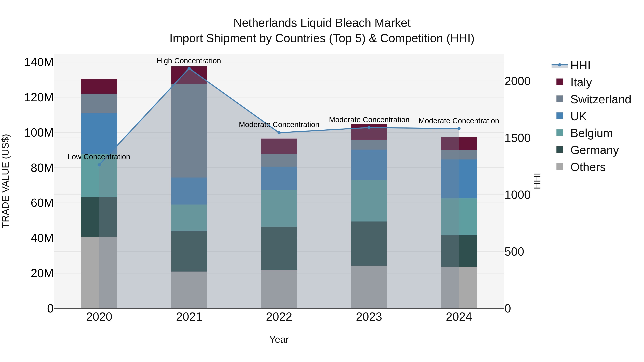644x362 pixels.
Task: Click the 2021 x-axis year label
Action: pyautogui.click(x=189, y=317)
